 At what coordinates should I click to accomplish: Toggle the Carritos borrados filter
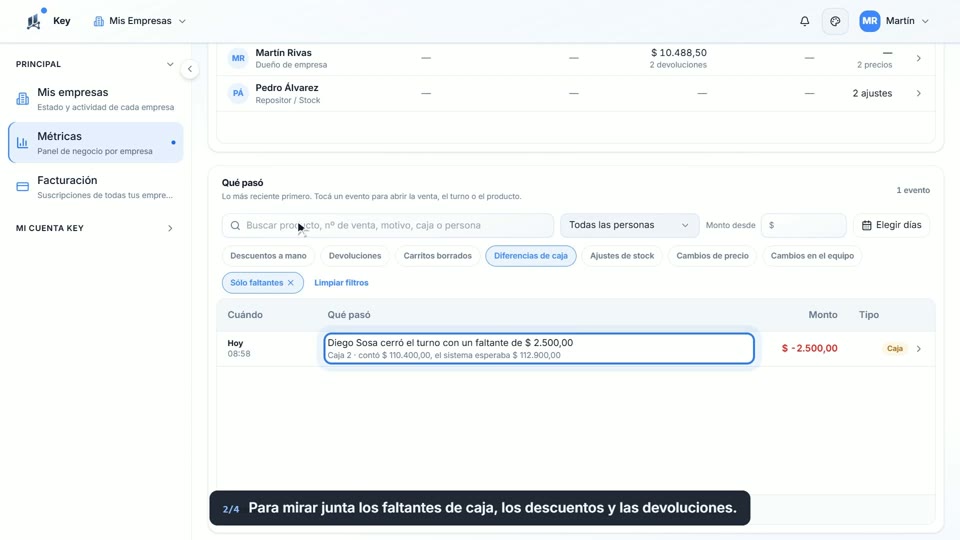[437, 256]
